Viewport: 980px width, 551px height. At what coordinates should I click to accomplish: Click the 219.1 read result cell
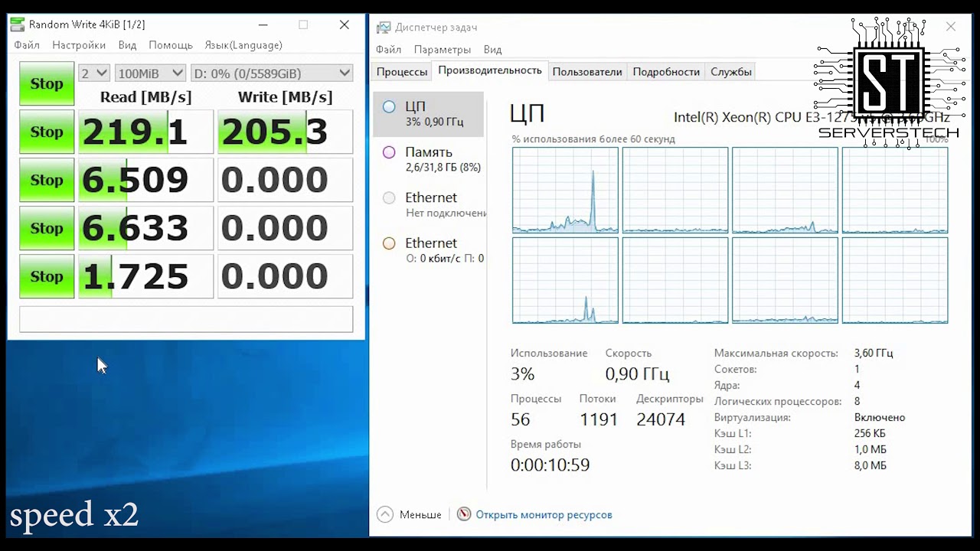coord(145,132)
